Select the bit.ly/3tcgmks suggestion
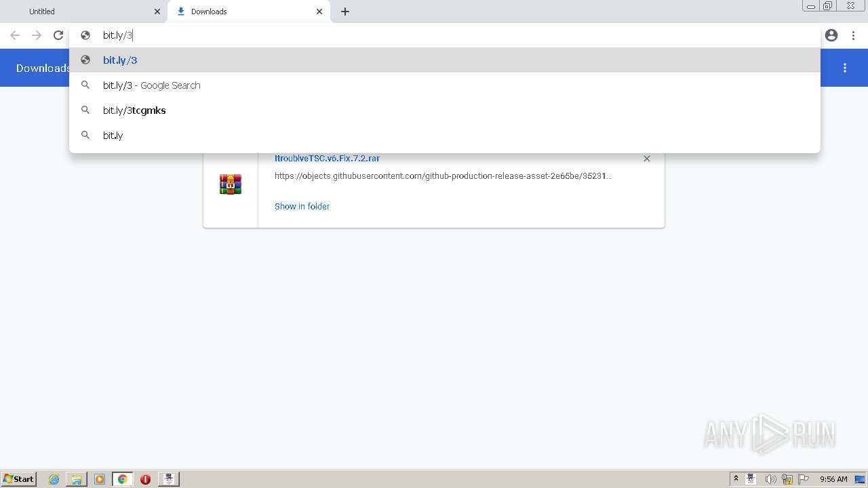 tap(445, 110)
